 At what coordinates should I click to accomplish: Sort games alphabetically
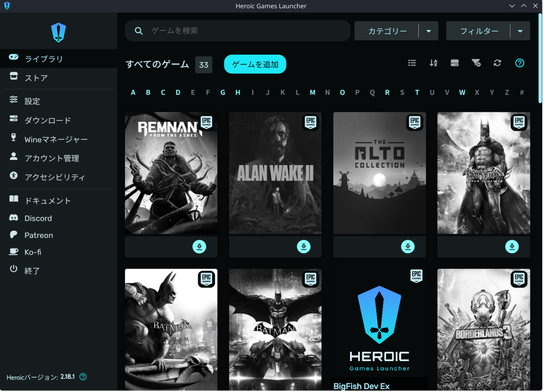433,63
